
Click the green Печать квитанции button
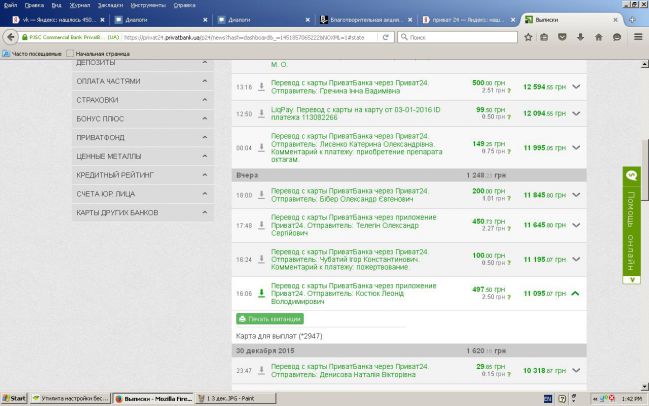pos(270,319)
